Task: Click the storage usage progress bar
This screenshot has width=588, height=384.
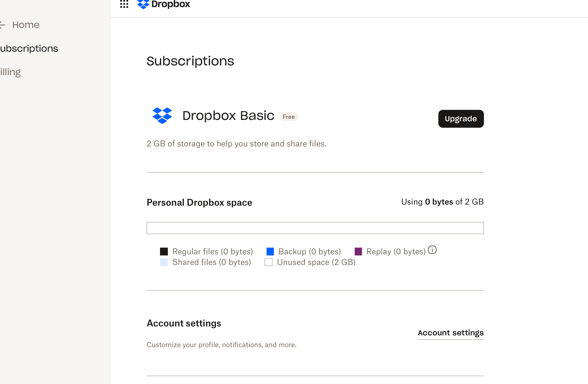Action: (315, 228)
